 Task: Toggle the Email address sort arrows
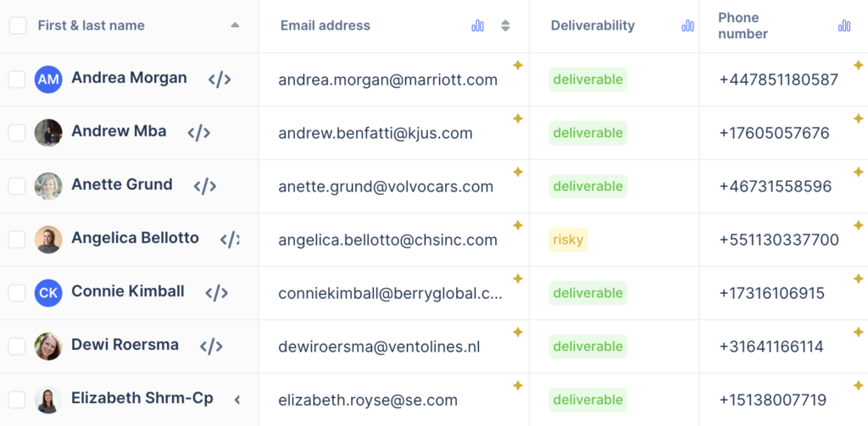[505, 26]
